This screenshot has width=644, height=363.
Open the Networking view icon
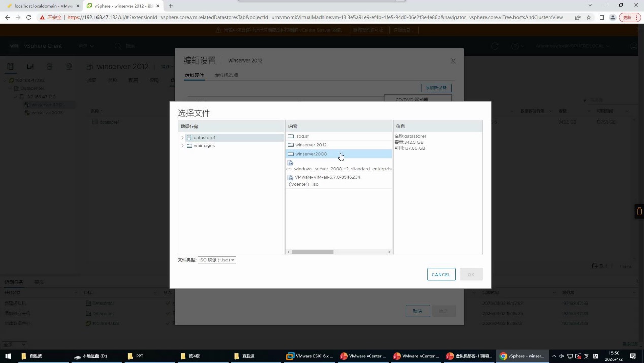point(69,66)
